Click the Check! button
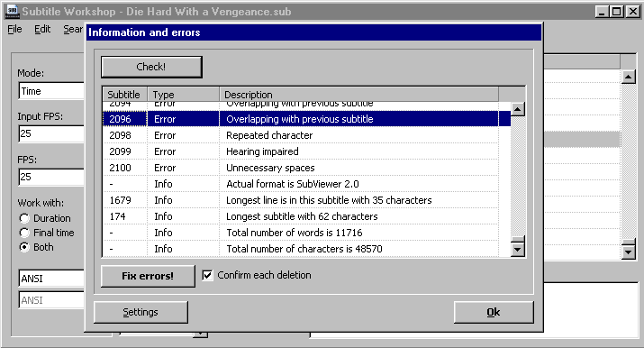644x348 pixels. [151, 67]
